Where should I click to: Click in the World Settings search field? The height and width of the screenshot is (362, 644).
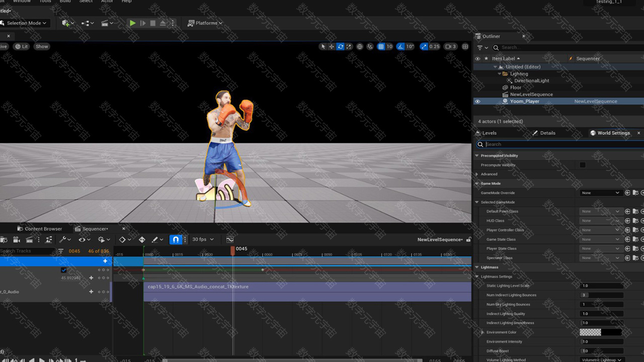561,144
